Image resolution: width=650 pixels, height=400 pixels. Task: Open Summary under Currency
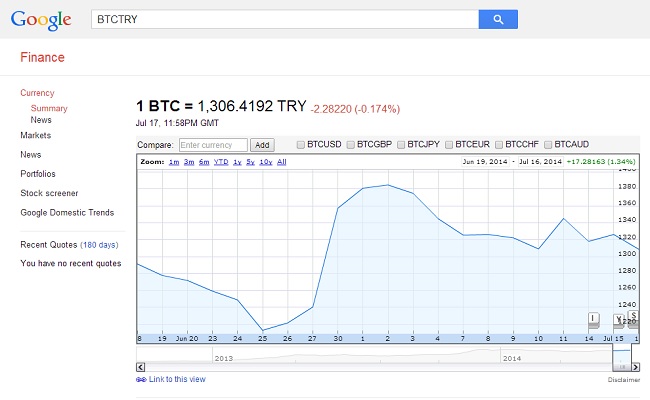[x=49, y=108]
